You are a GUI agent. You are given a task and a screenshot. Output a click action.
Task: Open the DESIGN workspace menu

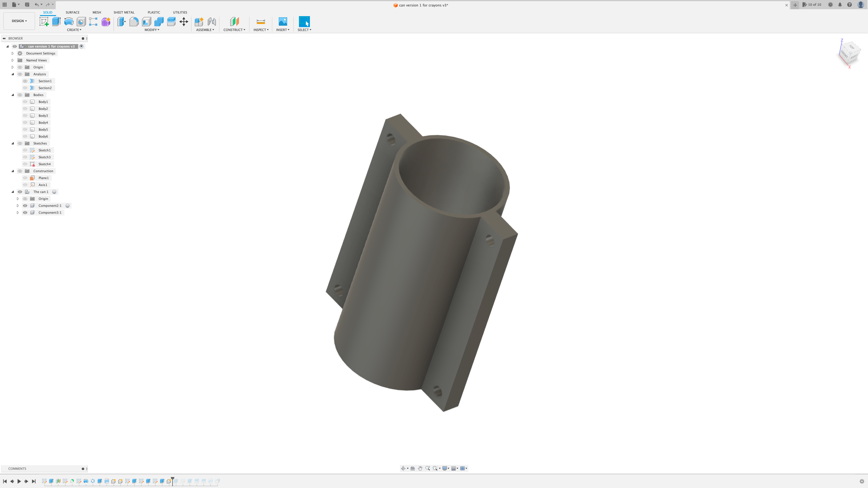click(x=19, y=20)
